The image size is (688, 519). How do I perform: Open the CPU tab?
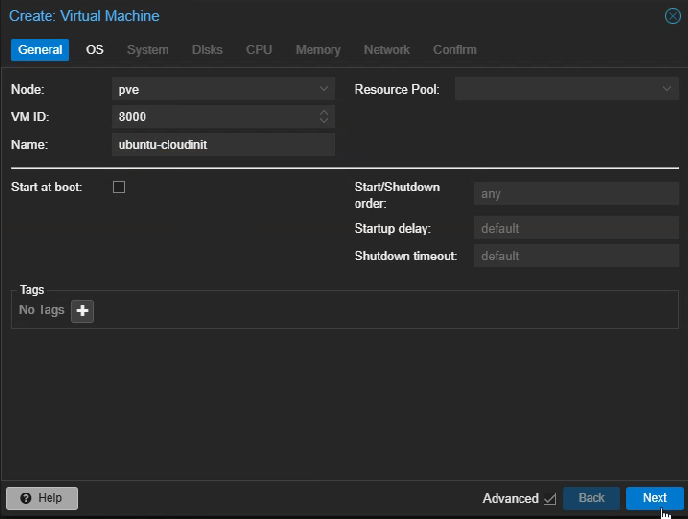(259, 50)
